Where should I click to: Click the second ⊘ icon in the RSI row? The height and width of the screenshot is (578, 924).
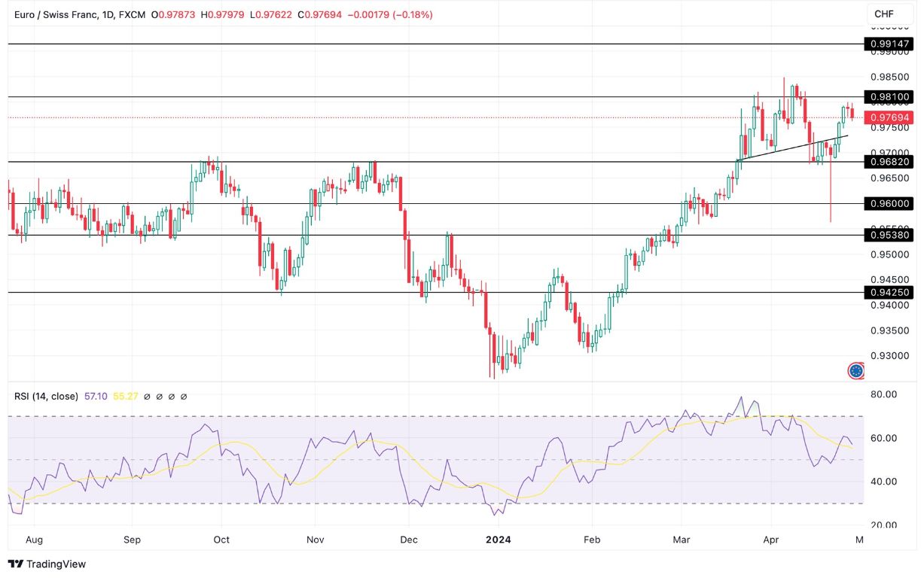159,397
